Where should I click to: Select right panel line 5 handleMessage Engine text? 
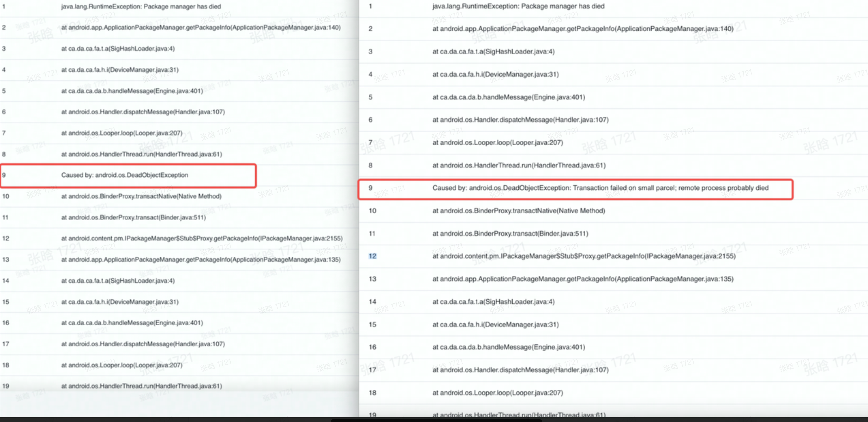(x=509, y=97)
